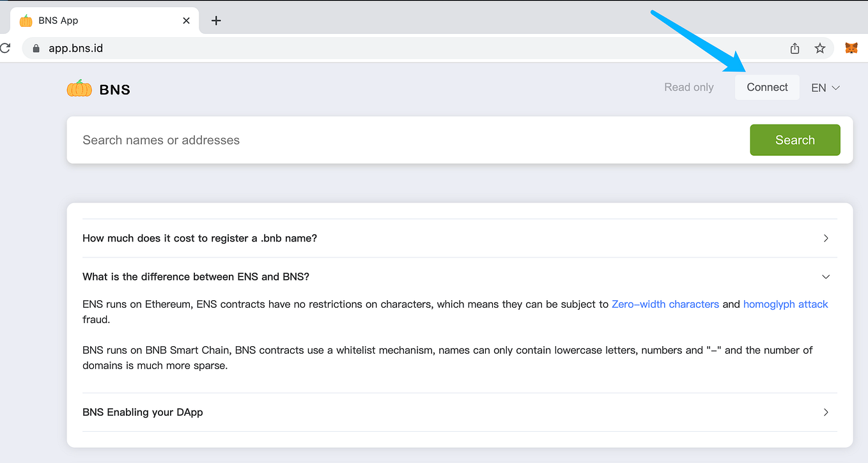868x463 pixels.
Task: Click the pumpkin favicon on the BNS App tab
Action: 26,20
